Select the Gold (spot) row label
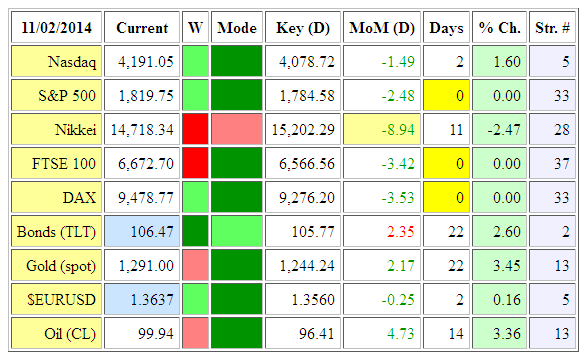Viewport: 587px width, 360px height. click(57, 265)
